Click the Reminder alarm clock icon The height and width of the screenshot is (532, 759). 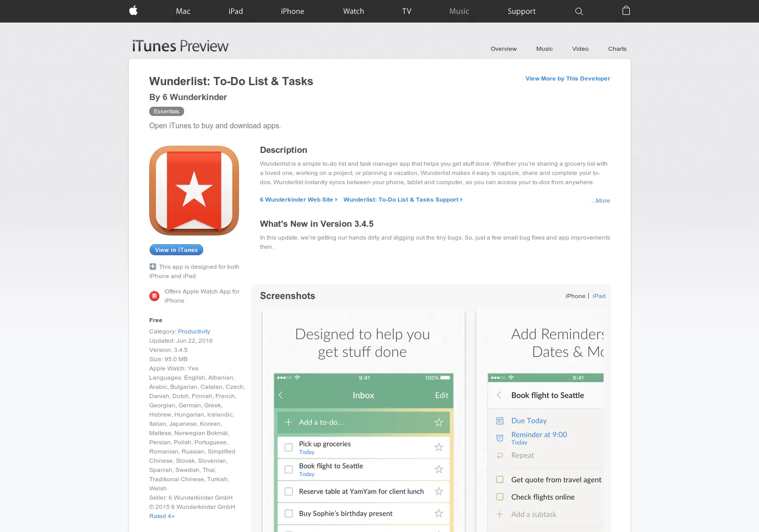click(x=500, y=438)
